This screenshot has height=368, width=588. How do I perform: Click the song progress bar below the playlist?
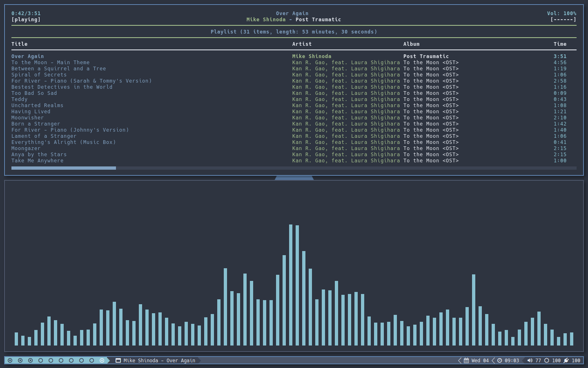pos(294,168)
